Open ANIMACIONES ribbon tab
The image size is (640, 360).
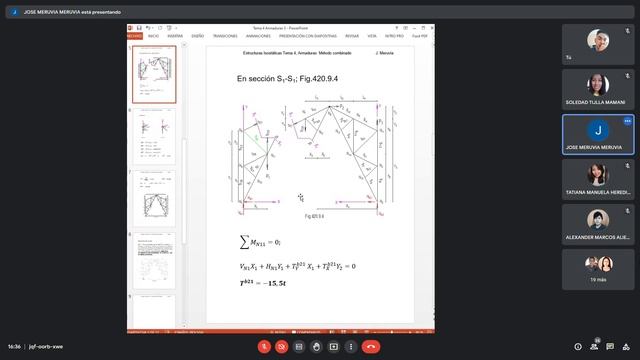(x=258, y=36)
